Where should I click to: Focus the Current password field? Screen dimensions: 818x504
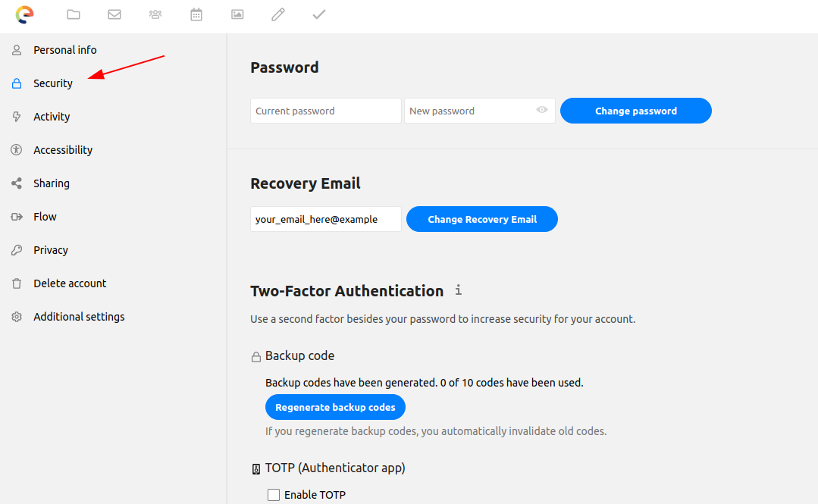[325, 111]
